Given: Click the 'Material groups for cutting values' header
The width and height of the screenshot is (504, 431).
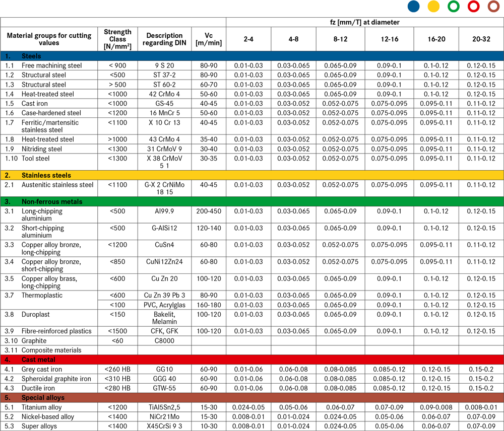Looking at the screenshot, I should 49,39.
